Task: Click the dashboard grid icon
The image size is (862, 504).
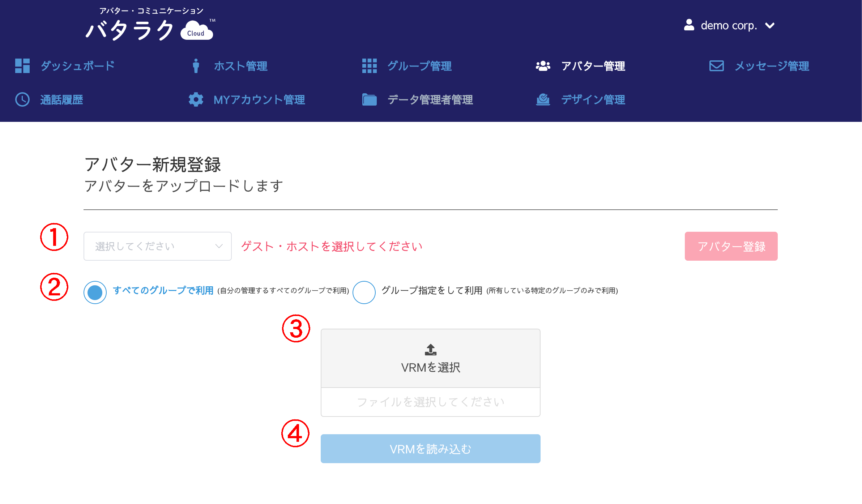Action: click(22, 66)
